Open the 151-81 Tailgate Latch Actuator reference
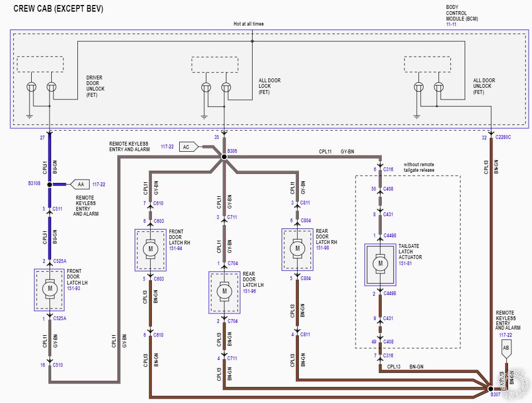This screenshot has width=532, height=403. [405, 263]
